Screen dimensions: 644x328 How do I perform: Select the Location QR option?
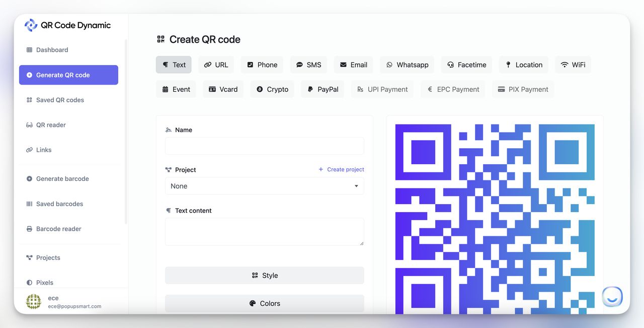coord(523,64)
